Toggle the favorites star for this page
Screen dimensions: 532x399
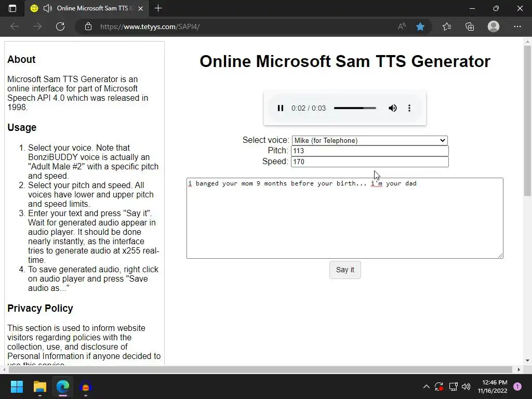[x=420, y=26]
